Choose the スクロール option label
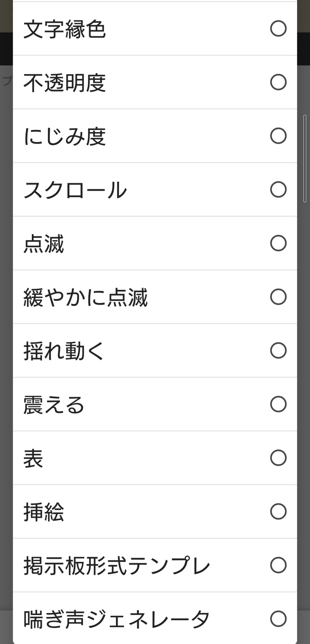Screen dimensions: 310x644 [x=75, y=190]
